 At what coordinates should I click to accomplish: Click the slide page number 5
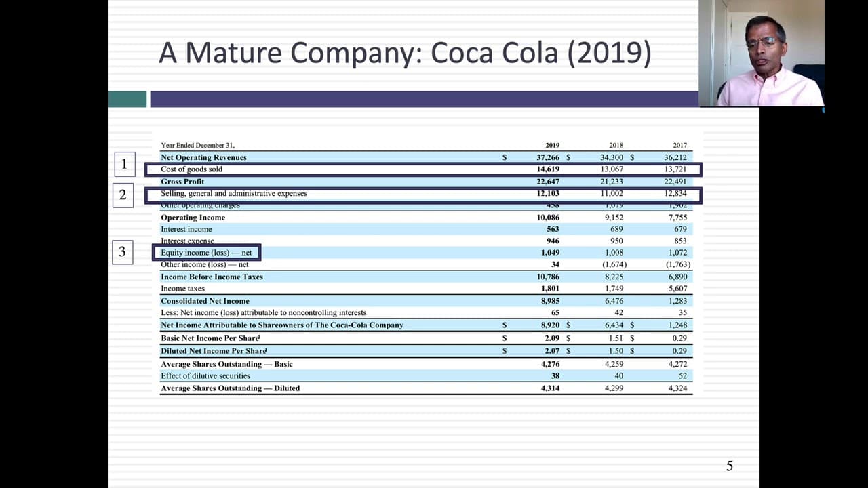(x=730, y=466)
